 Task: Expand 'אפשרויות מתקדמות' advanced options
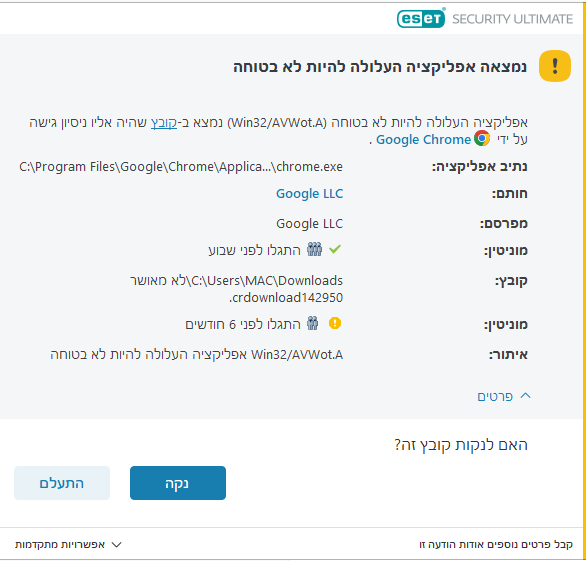tap(68, 545)
